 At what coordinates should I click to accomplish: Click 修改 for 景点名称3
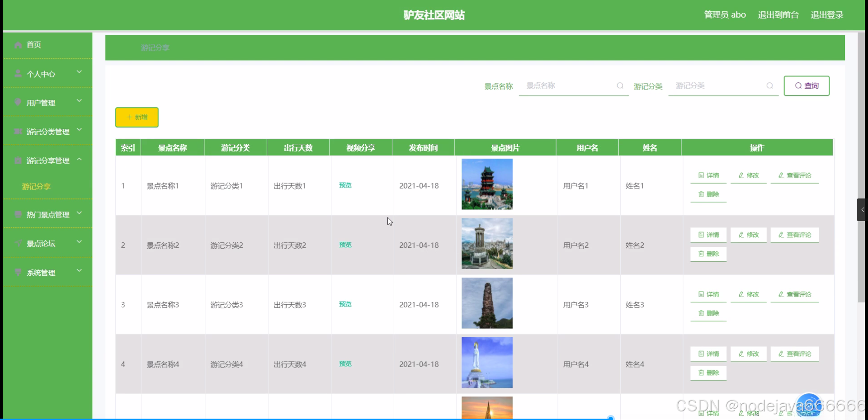(x=749, y=294)
